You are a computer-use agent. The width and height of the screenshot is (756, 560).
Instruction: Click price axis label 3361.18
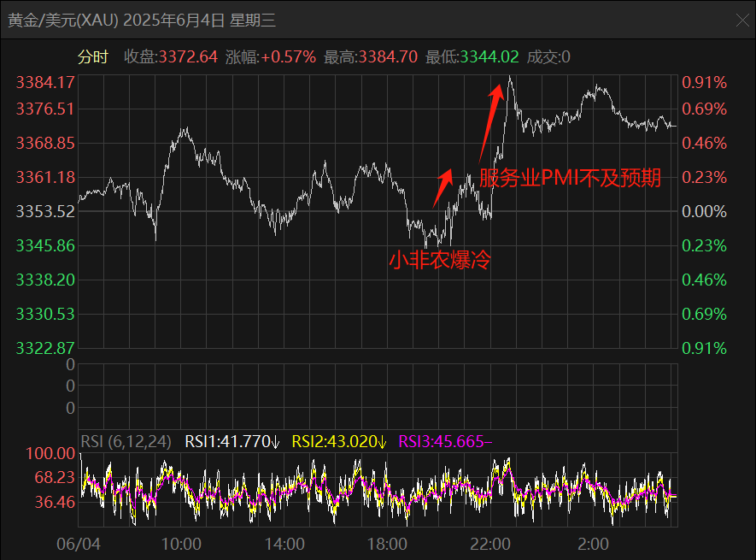coord(45,178)
